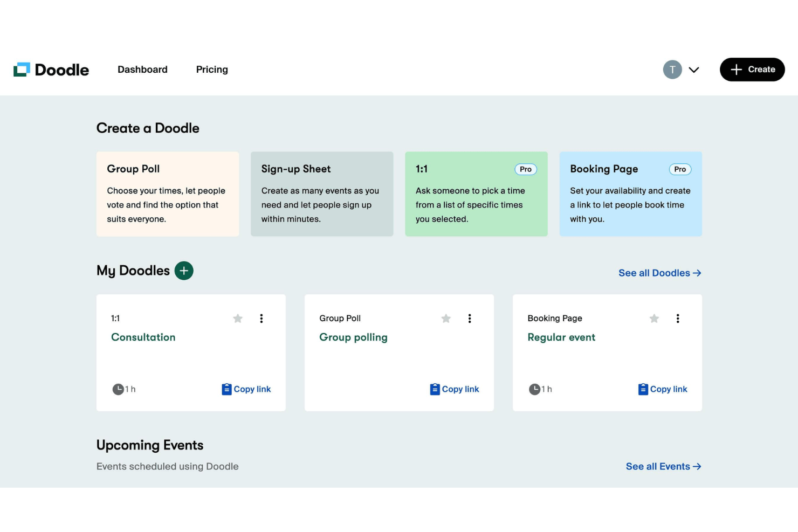The height and width of the screenshot is (532, 798).
Task: Click 'Events scheduled using Doodle' text
Action: click(168, 466)
